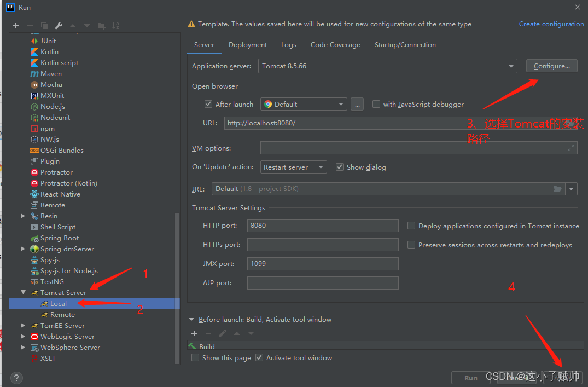588x387 pixels.
Task: Toggle the After launch checkbox
Action: tap(208, 104)
